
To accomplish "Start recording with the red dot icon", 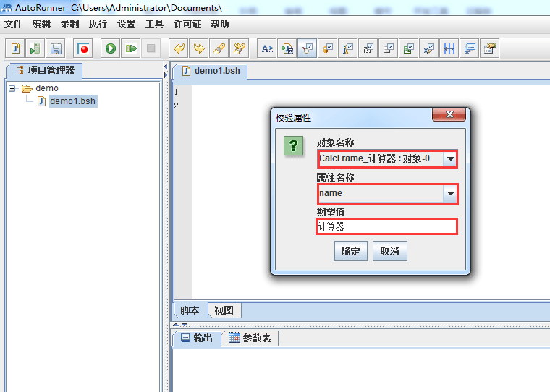I will pos(83,48).
